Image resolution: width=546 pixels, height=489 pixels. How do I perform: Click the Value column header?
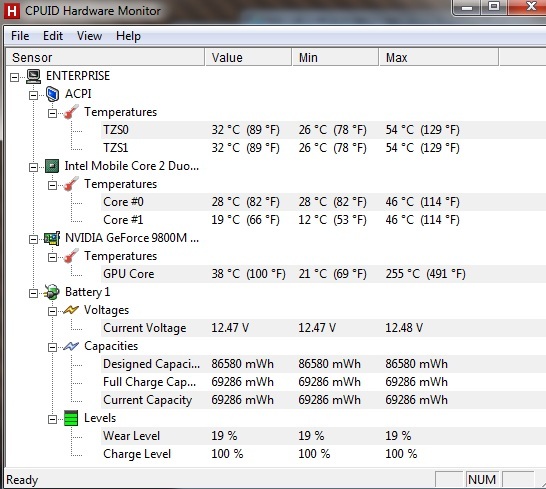pos(248,57)
